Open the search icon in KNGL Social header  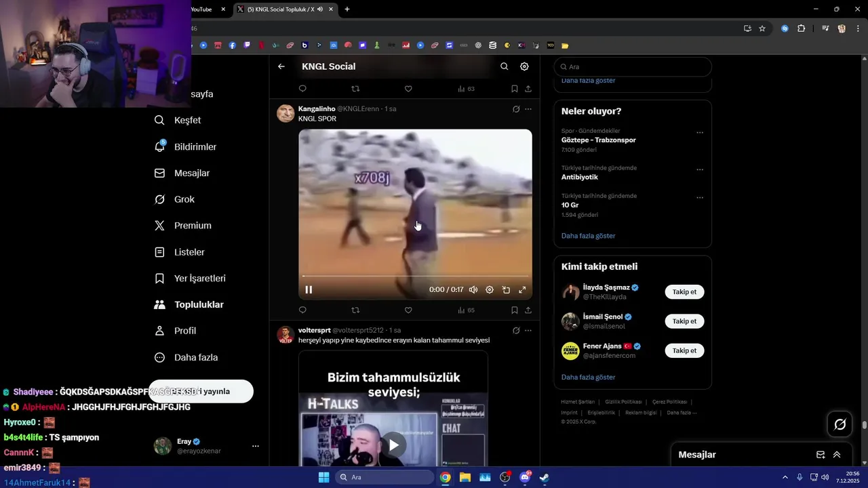pyautogui.click(x=504, y=66)
